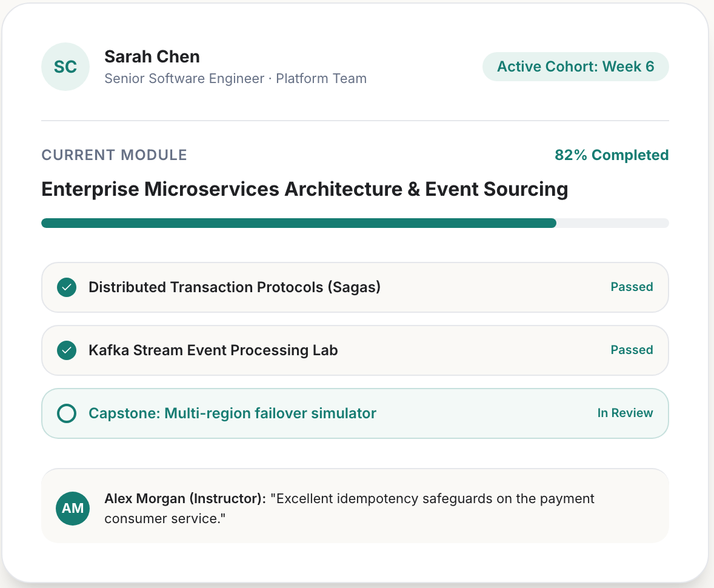Select the Enterprise Microservices Architecture module title
The image size is (714, 588).
click(x=305, y=189)
